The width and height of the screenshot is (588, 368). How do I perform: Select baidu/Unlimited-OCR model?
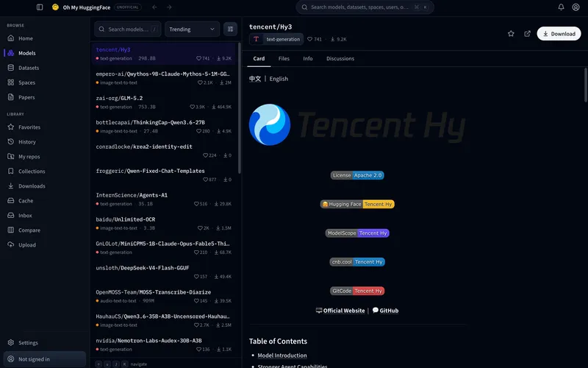pos(163,224)
